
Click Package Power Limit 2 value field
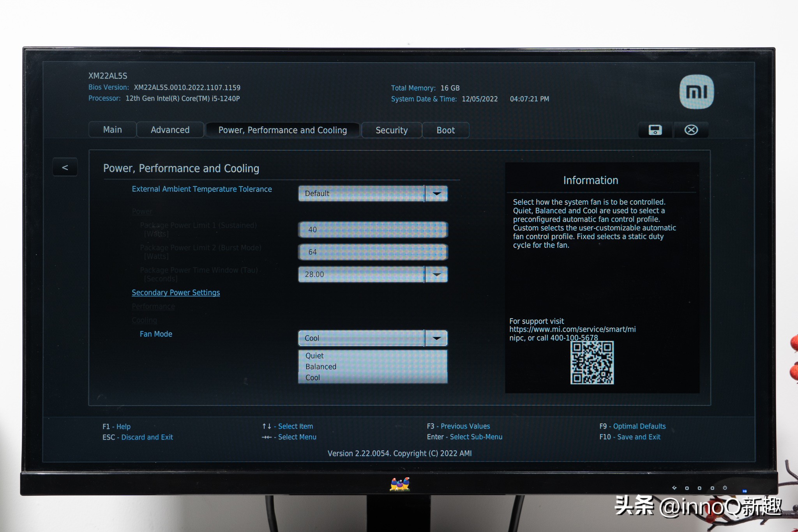(373, 252)
